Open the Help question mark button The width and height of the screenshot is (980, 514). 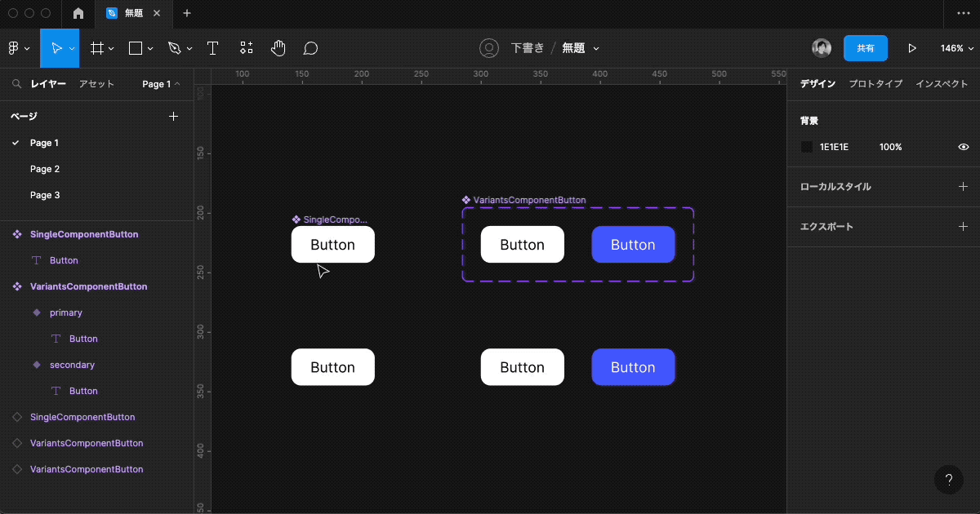948,480
